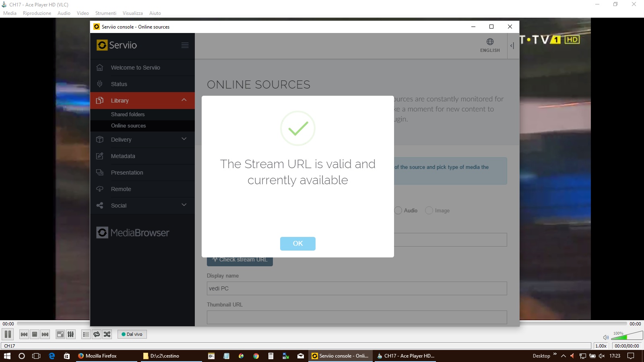Skip to next media item

[45, 334]
